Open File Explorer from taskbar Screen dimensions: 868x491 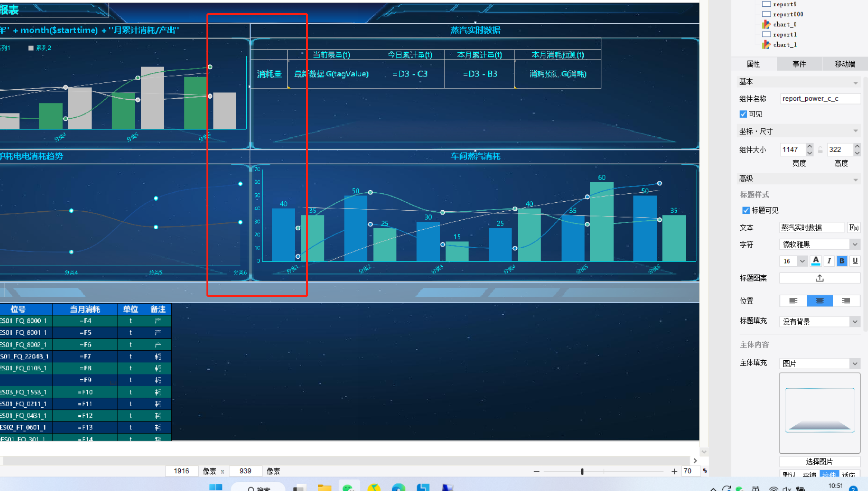click(324, 487)
